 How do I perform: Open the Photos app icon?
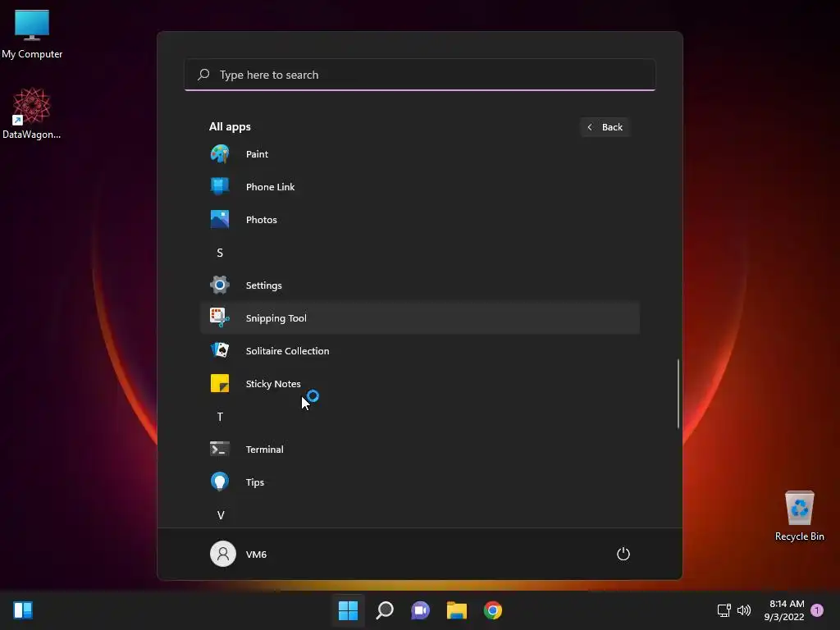[x=220, y=220]
